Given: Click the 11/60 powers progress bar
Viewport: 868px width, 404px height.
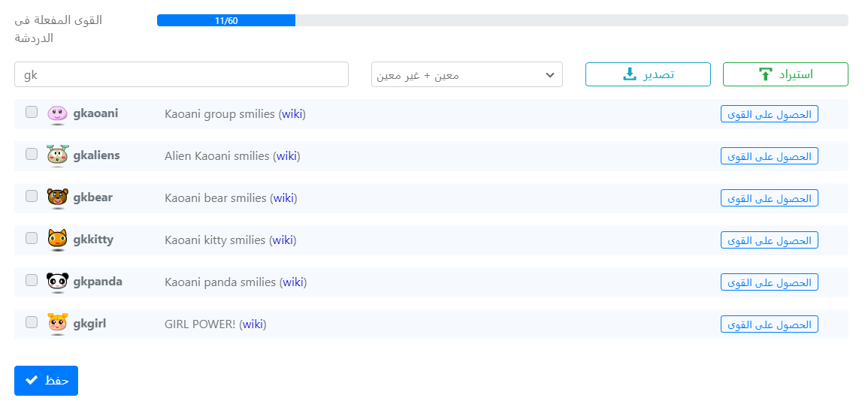Looking at the screenshot, I should tap(502, 20).
